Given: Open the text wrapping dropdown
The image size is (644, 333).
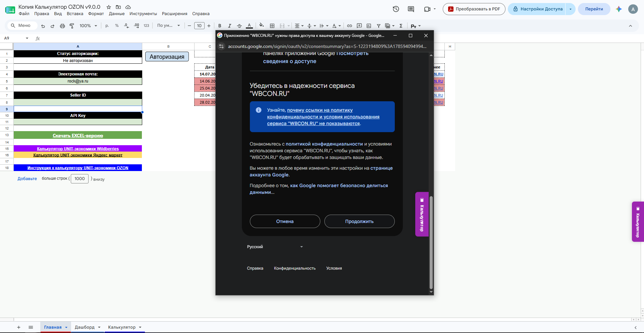Looking at the screenshot, I should click(x=324, y=26).
